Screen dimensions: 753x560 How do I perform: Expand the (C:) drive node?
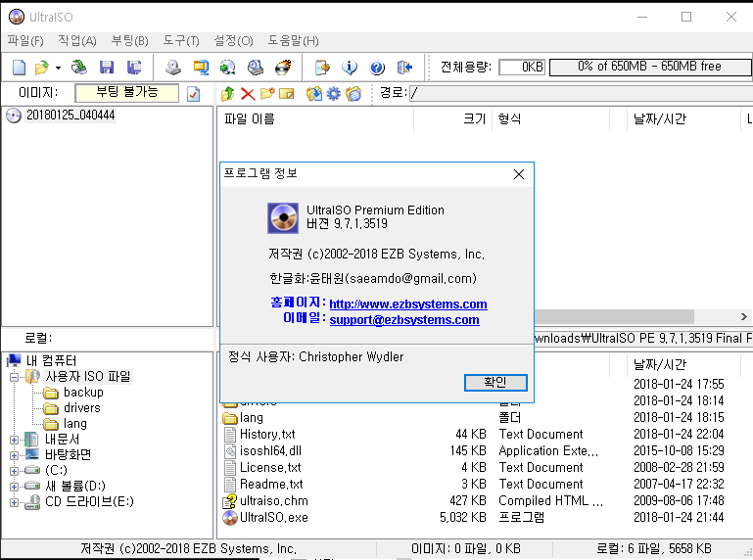14,471
